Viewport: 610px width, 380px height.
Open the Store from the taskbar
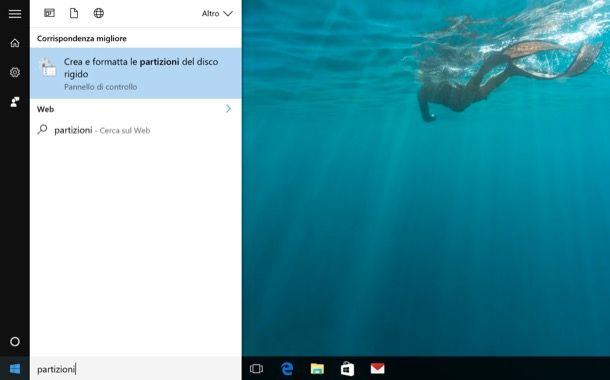(347, 368)
